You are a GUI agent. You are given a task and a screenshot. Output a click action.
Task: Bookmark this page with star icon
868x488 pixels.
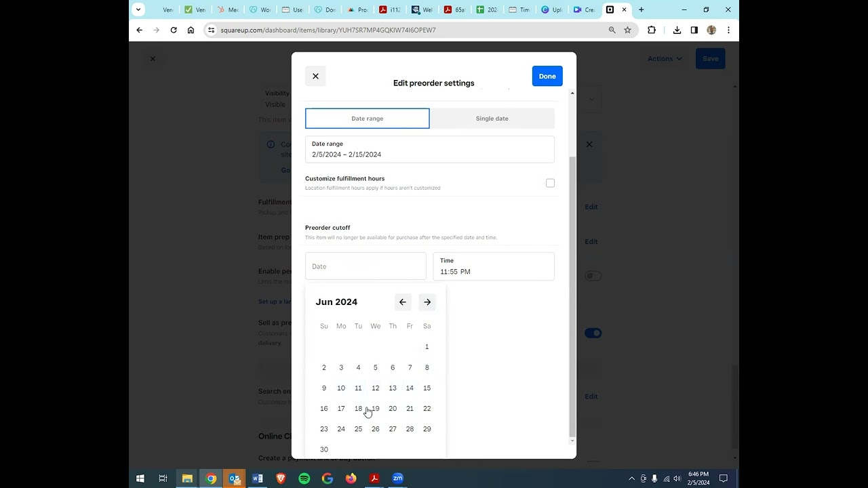(628, 30)
